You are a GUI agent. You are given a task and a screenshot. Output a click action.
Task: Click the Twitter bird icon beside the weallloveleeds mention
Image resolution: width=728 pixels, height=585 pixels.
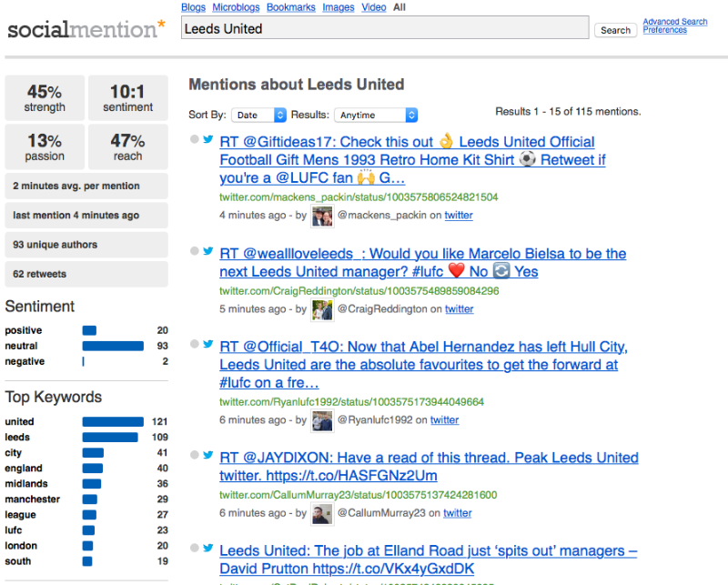point(208,251)
